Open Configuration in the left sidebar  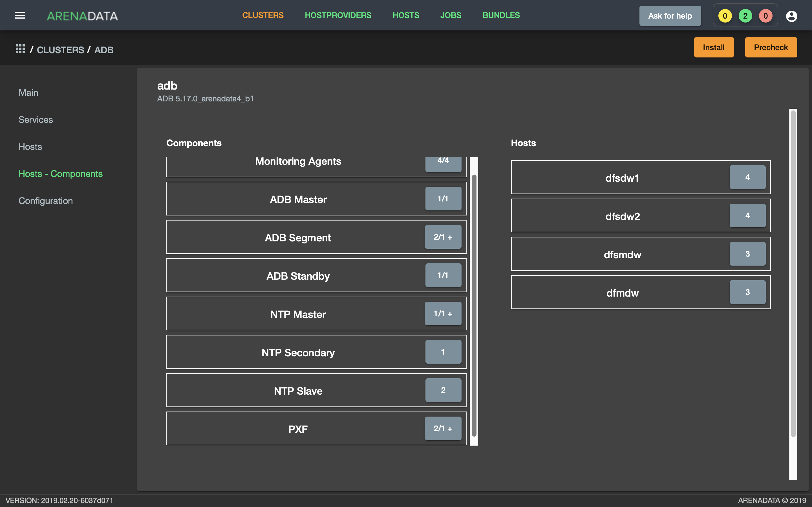46,201
